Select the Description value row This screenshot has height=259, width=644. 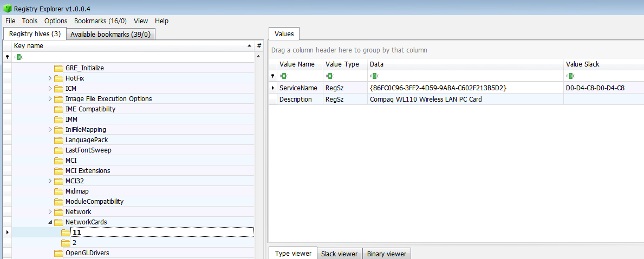(x=456, y=99)
